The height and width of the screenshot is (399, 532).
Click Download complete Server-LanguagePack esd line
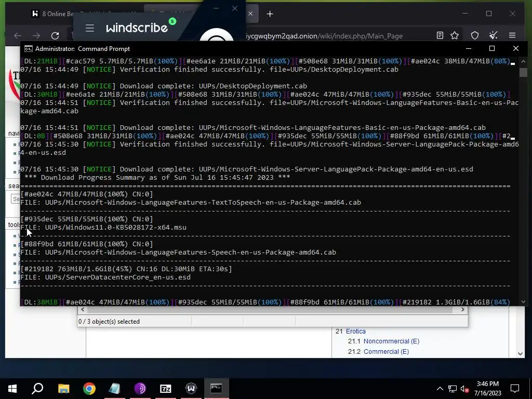(247, 169)
